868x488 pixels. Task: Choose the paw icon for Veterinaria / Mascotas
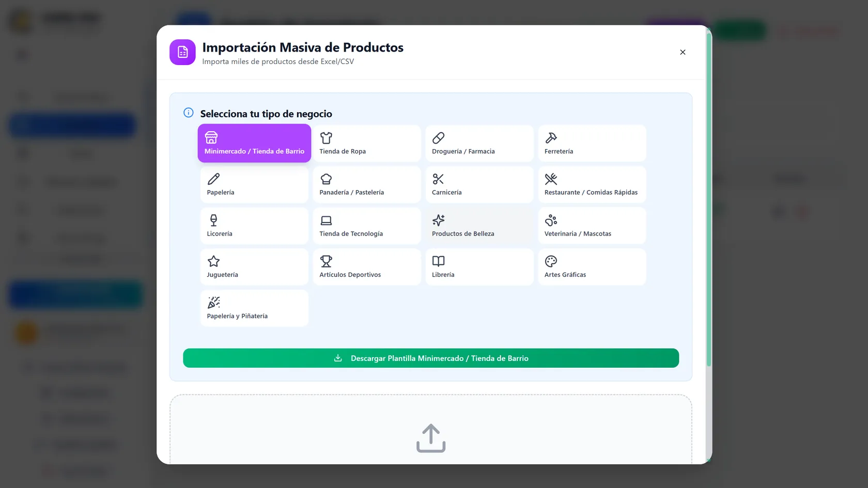[x=551, y=221]
